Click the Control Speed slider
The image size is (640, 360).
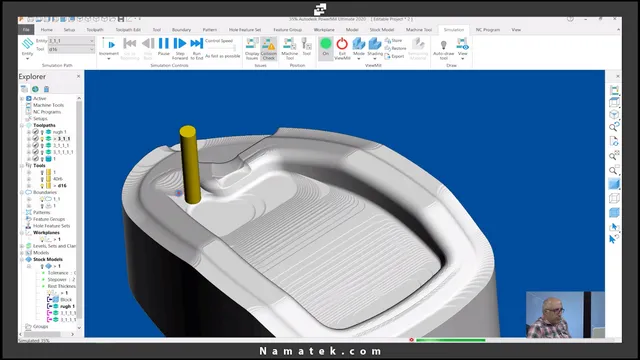pos(221,48)
